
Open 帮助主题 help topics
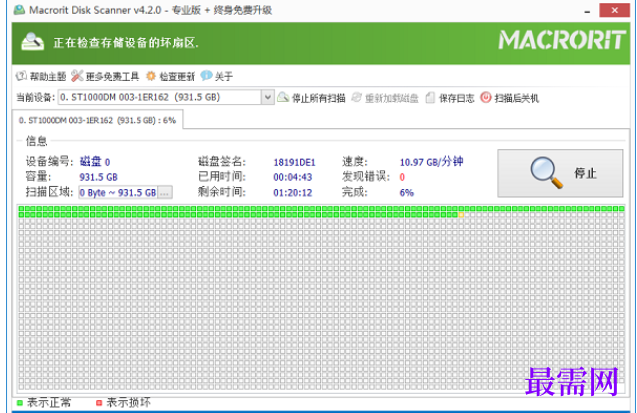(x=41, y=76)
